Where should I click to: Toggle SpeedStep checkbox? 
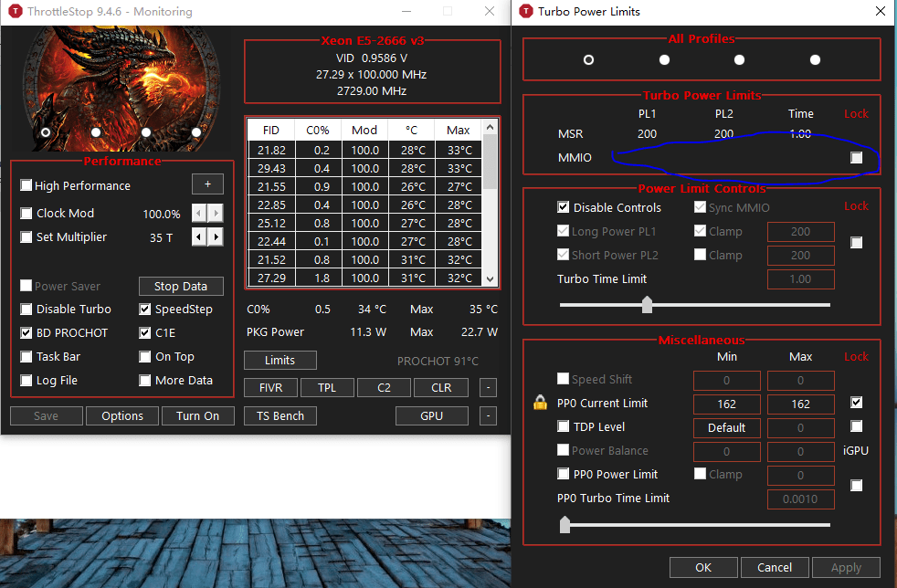tap(144, 310)
